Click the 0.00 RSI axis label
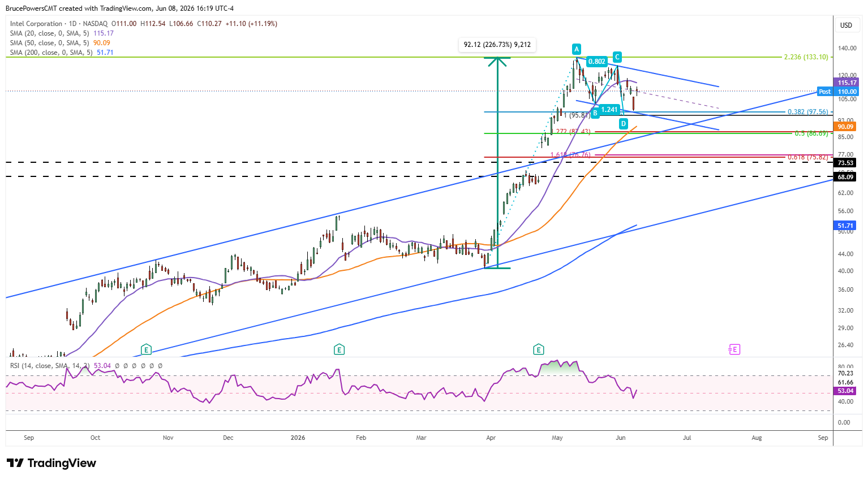Viewport: 868px width, 480px height. [844, 422]
